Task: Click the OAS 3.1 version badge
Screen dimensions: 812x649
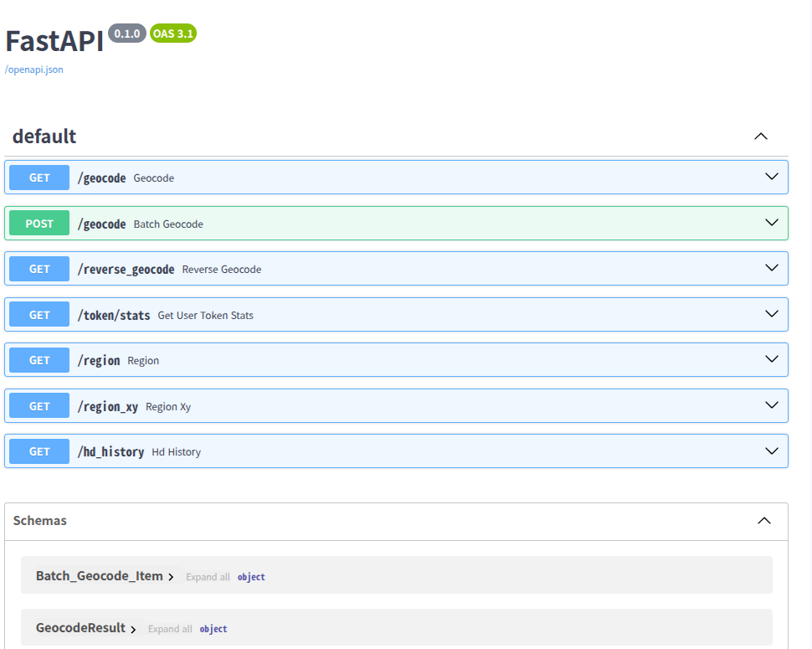Action: (173, 34)
